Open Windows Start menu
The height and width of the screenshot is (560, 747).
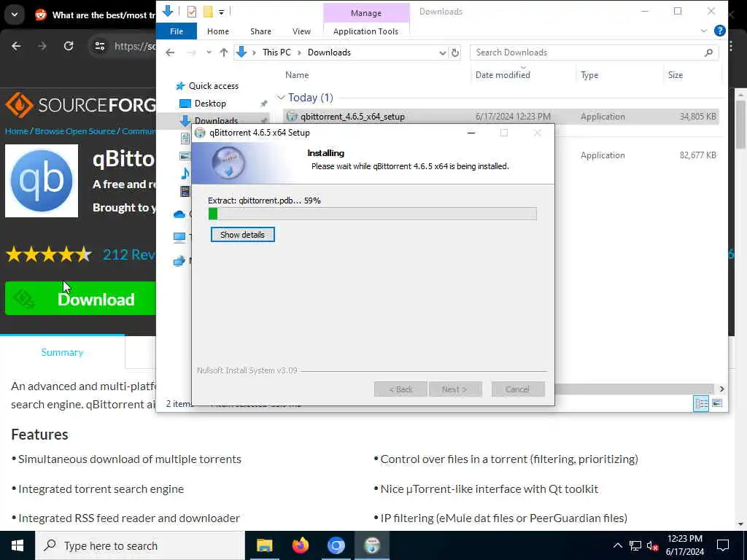[x=18, y=545]
